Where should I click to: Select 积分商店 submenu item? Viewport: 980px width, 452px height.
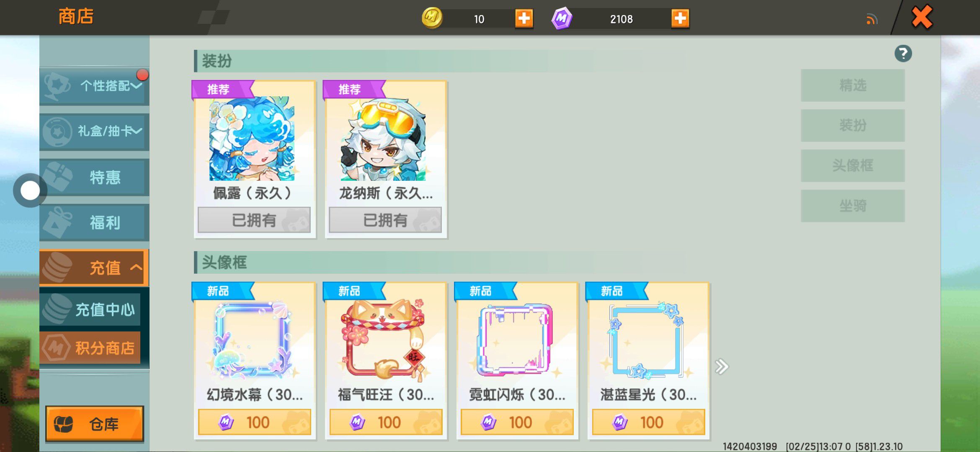[x=90, y=347]
